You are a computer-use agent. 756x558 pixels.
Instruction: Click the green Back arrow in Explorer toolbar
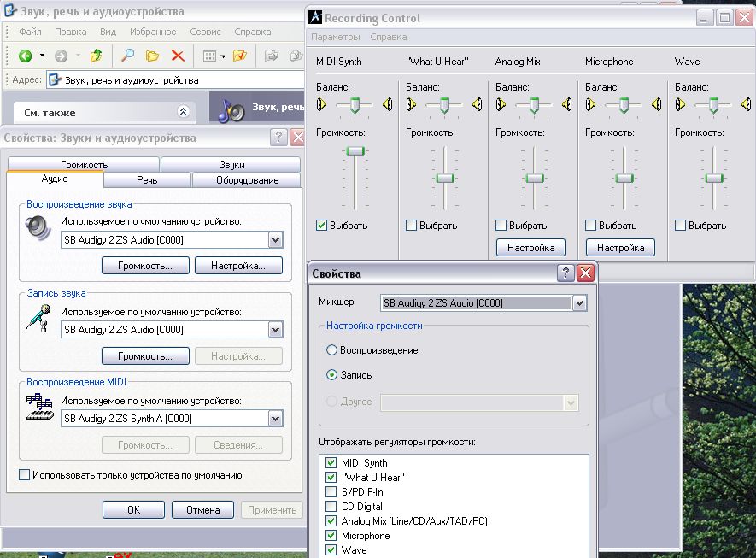point(26,56)
